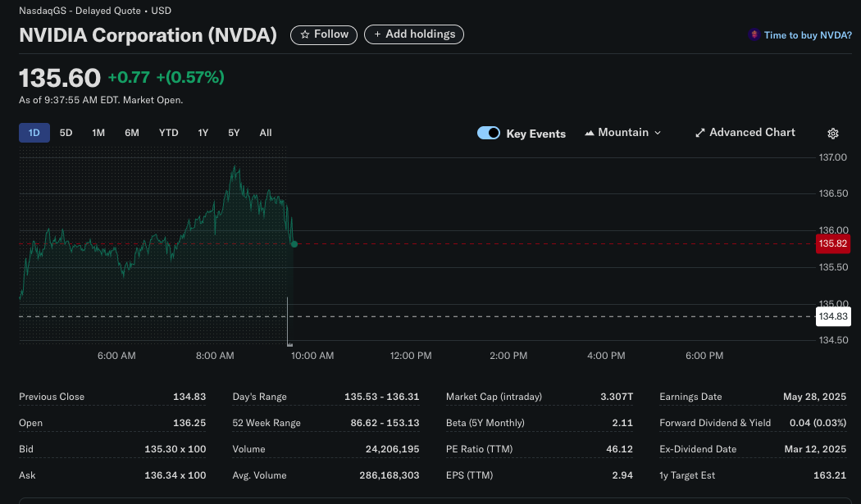861x504 pixels.
Task: Click the +(0.57%) percent change
Action: point(190,77)
